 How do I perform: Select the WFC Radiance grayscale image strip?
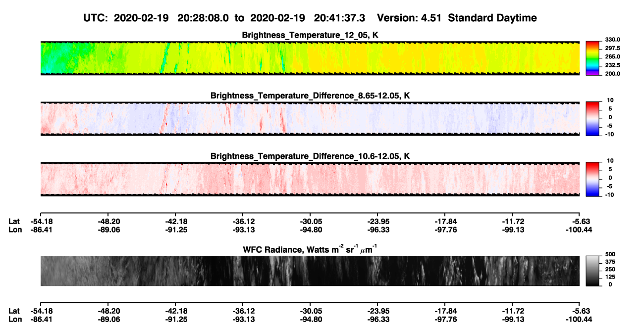310,271
